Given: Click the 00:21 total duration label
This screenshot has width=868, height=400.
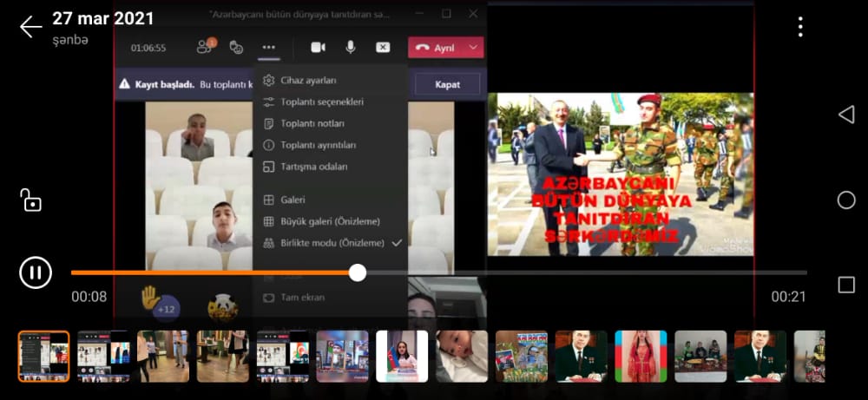Looking at the screenshot, I should (x=789, y=297).
